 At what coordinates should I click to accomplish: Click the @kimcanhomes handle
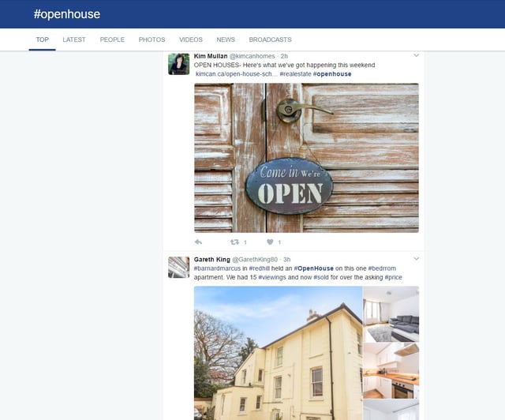click(x=252, y=56)
